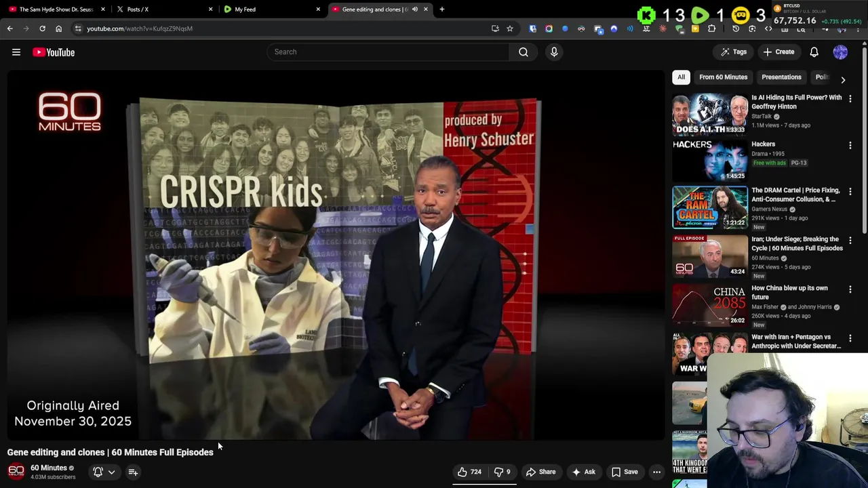This screenshot has height=488, width=868.
Task: Click the install/cast screen icon in address bar
Action: coord(495,28)
